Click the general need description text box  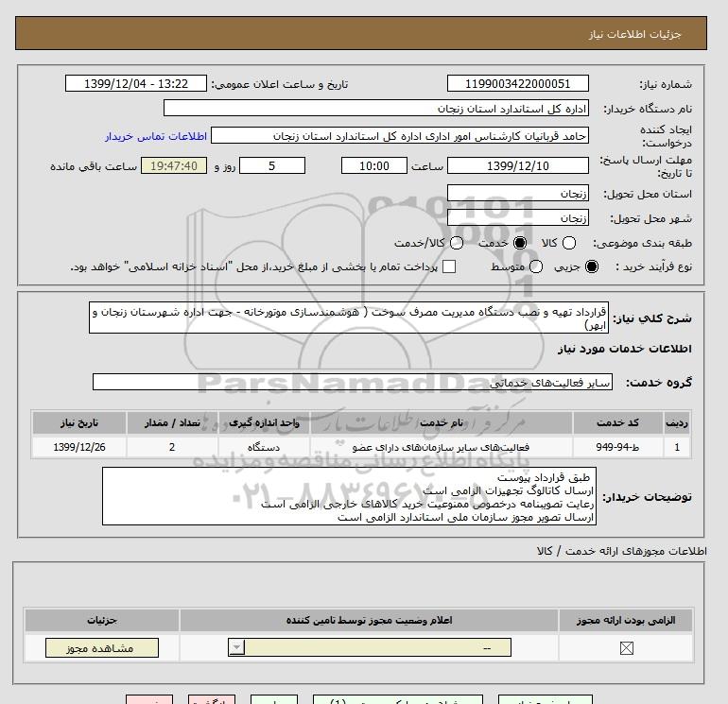[349, 318]
